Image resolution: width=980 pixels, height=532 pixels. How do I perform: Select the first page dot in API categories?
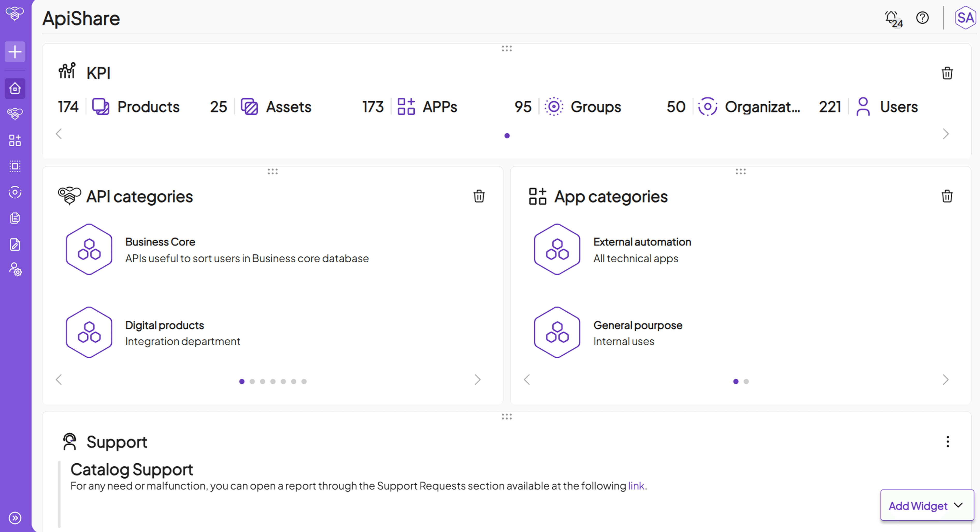[x=242, y=381]
